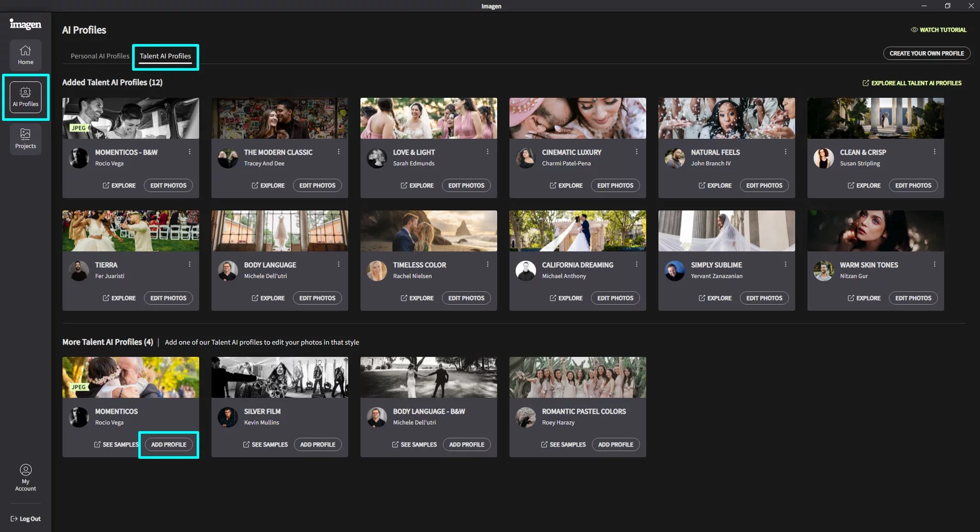Image resolution: width=980 pixels, height=532 pixels.
Task: Open AI Profiles in the sidebar
Action: point(26,97)
